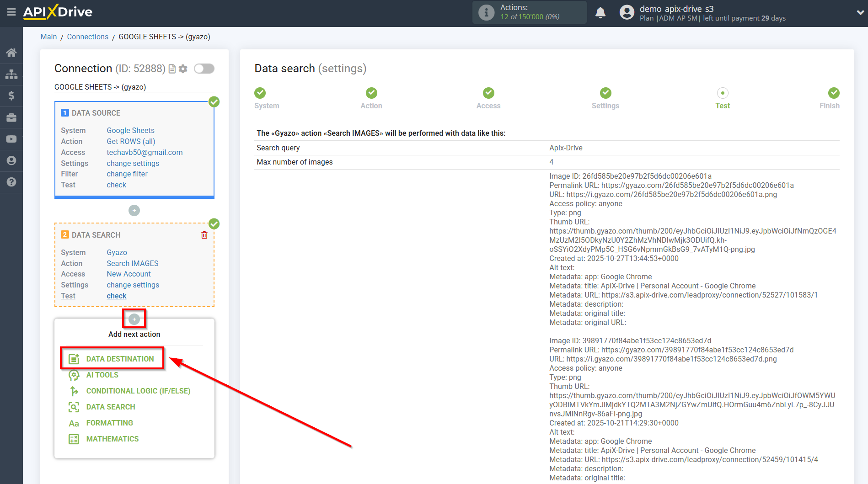The width and height of the screenshot is (868, 484).
Task: Open the notifications bell
Action: point(600,12)
